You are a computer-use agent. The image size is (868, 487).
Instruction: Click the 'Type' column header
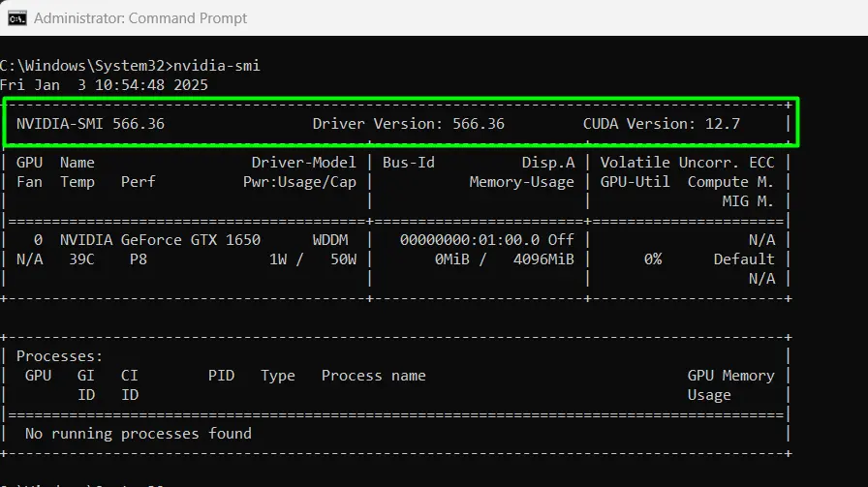point(278,377)
